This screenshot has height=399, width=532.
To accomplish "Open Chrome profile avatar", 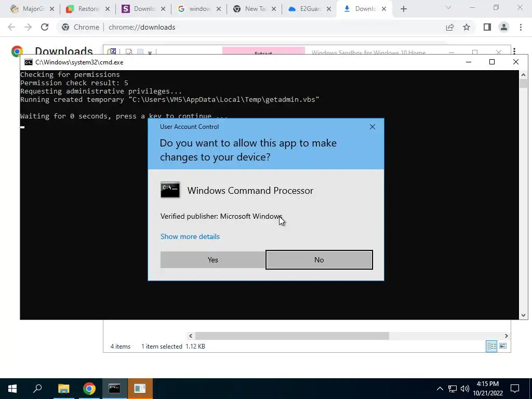I will click(504, 27).
